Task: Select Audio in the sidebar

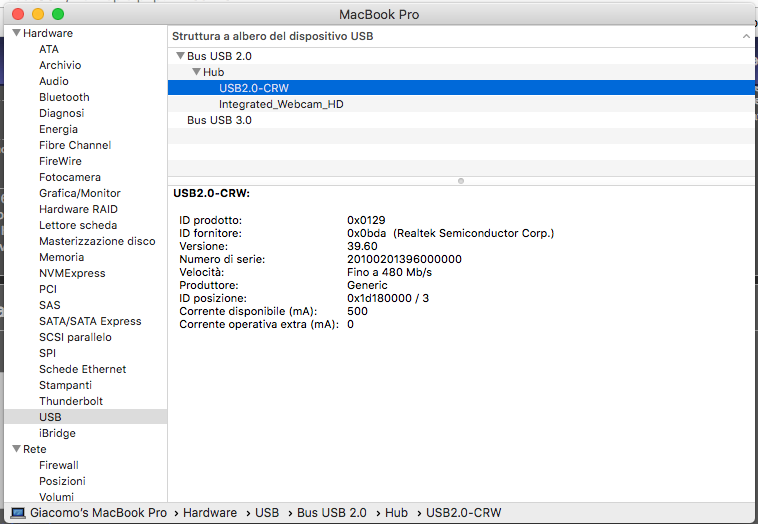Action: [x=54, y=81]
